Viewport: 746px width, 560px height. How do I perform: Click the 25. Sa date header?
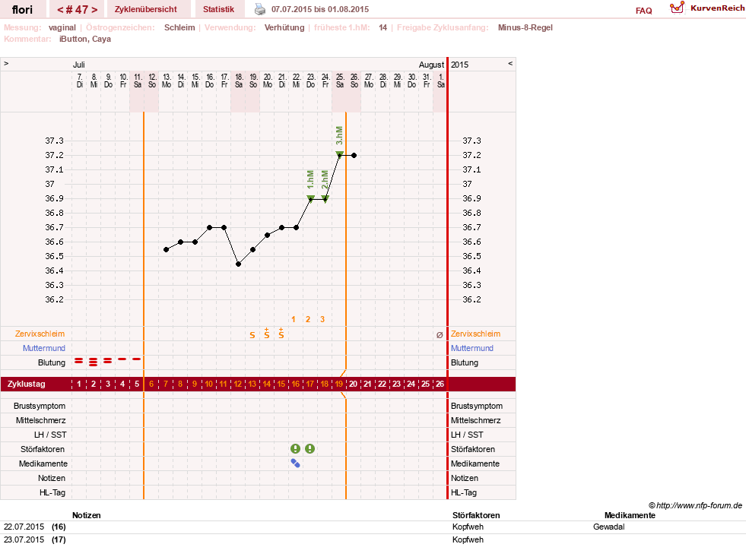click(x=340, y=81)
